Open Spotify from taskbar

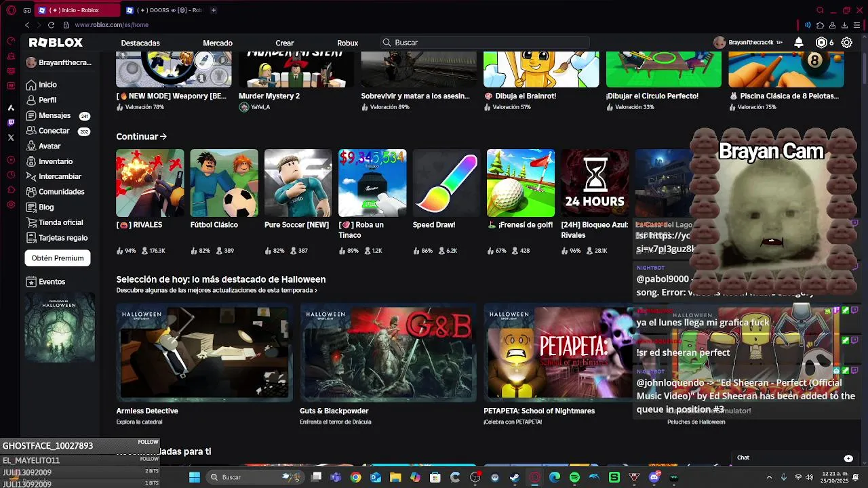574,477
